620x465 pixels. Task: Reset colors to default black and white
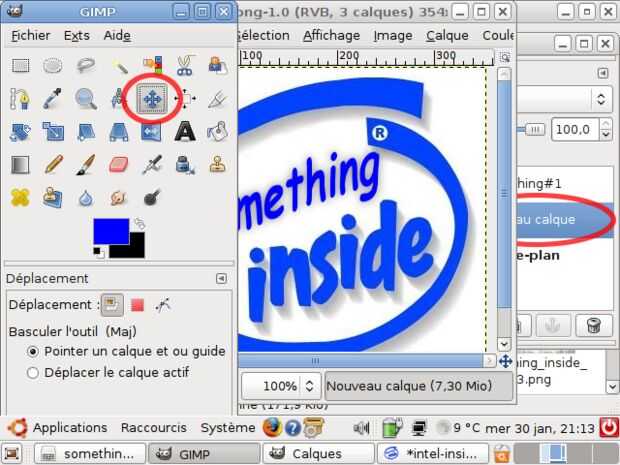pos(98,252)
